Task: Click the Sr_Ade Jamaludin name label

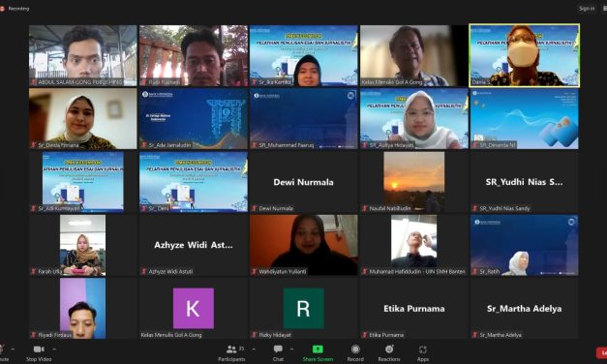Action: [x=170, y=145]
